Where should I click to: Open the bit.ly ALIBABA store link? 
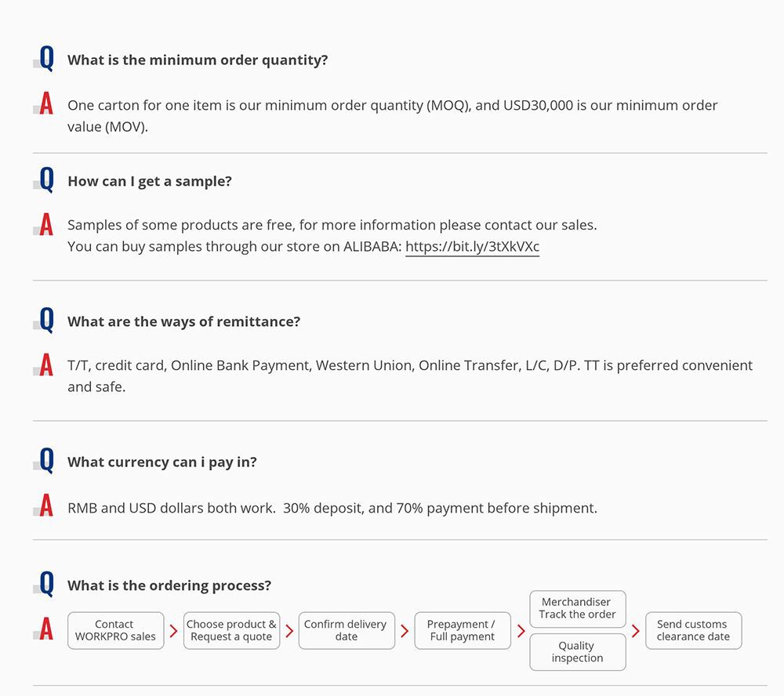coord(472,247)
